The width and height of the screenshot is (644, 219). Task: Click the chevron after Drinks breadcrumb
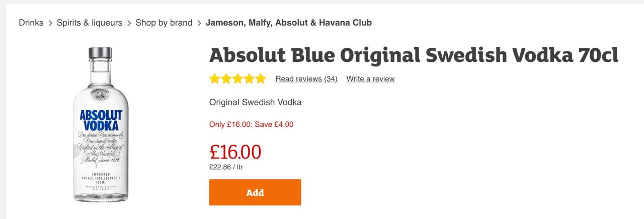[50, 23]
